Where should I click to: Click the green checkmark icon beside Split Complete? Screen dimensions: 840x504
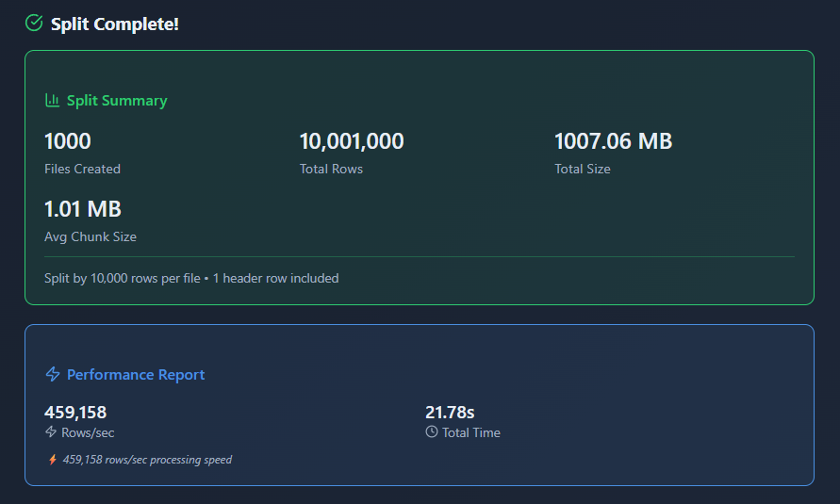pyautogui.click(x=34, y=23)
